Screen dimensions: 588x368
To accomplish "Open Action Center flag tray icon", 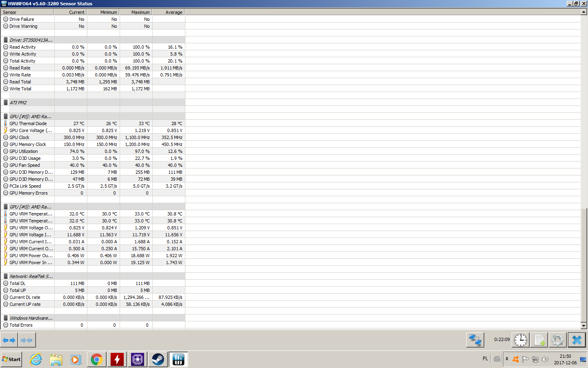I will [x=525, y=359].
